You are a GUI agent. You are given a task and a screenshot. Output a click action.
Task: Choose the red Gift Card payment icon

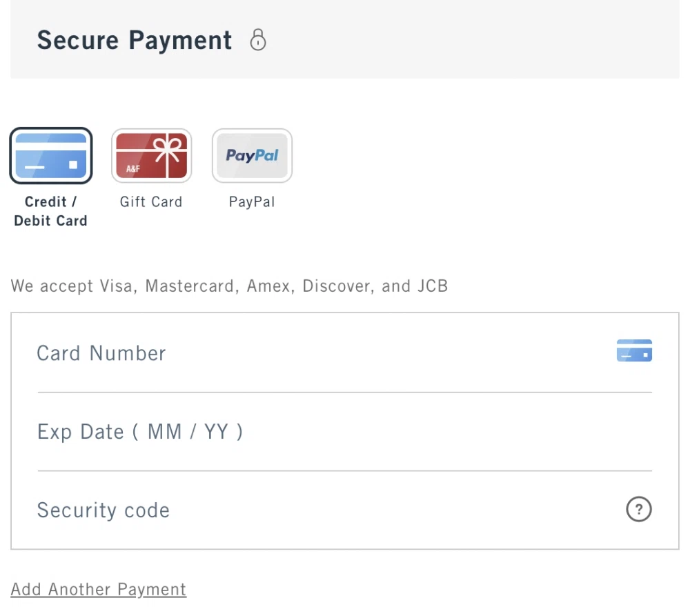click(x=152, y=156)
